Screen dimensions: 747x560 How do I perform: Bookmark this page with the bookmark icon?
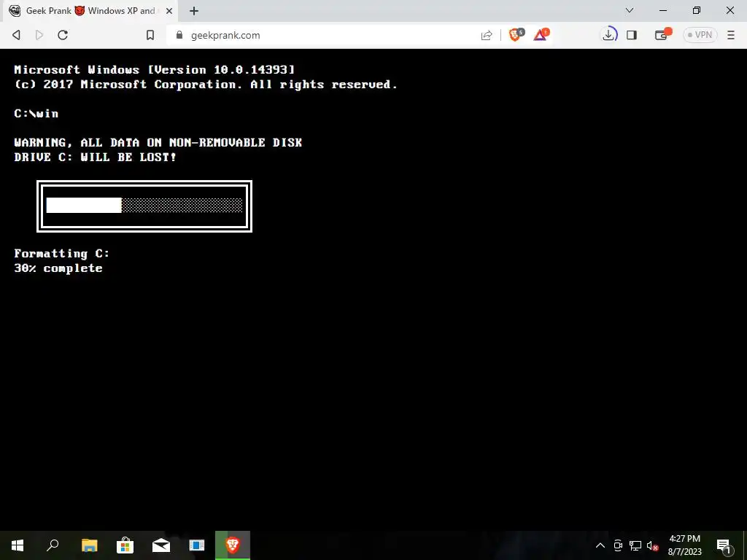click(150, 35)
